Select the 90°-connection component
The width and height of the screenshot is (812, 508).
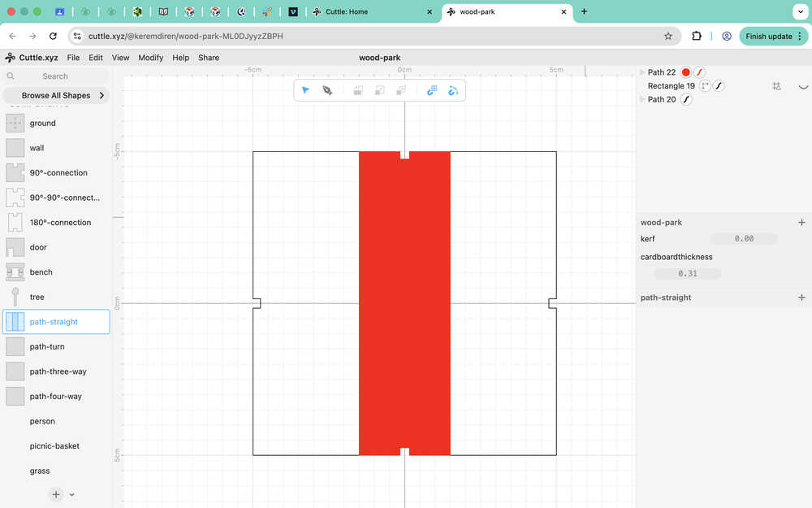point(56,172)
